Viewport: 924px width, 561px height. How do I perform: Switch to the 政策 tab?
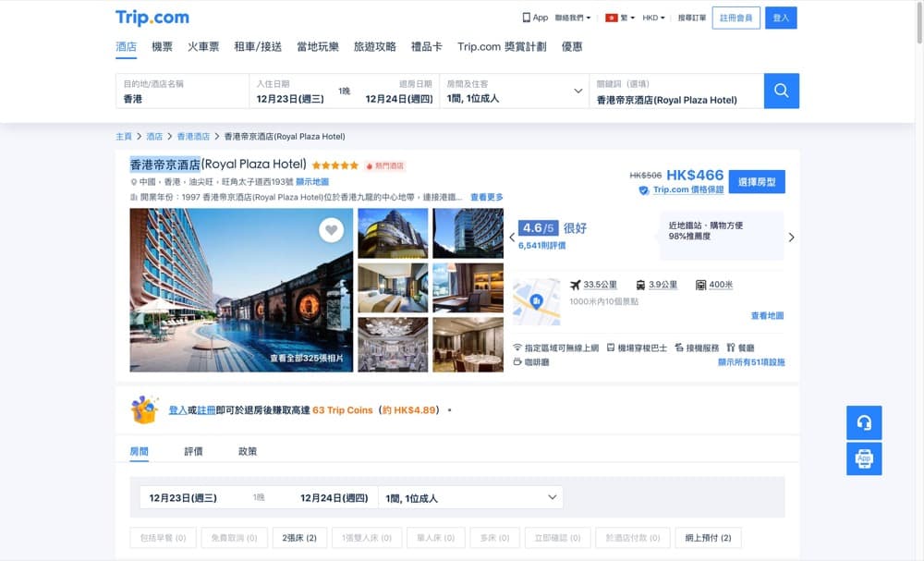(x=248, y=451)
